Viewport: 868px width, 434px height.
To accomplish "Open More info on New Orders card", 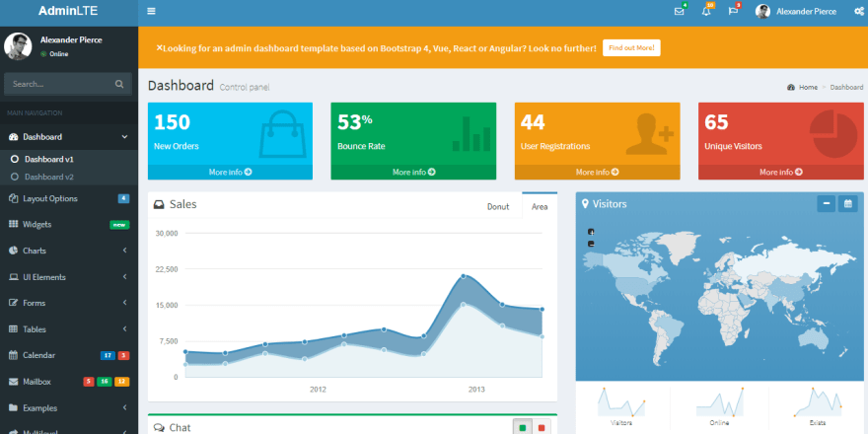I will coord(230,173).
